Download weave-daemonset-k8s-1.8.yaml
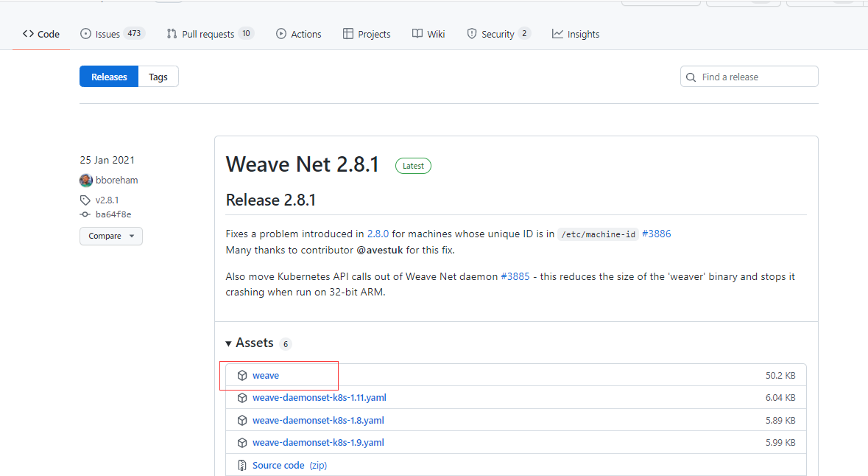The image size is (868, 476). point(318,420)
